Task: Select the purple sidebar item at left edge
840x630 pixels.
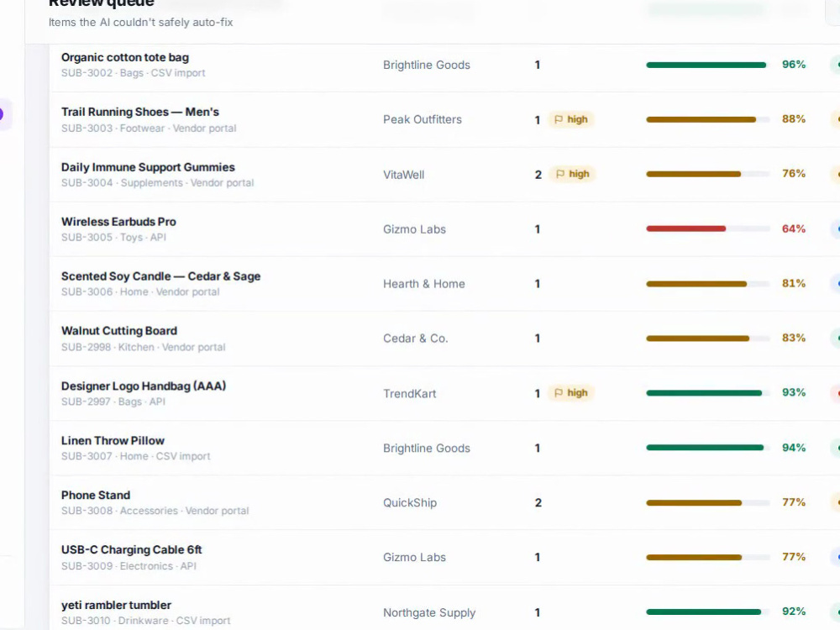Action: click(4, 114)
